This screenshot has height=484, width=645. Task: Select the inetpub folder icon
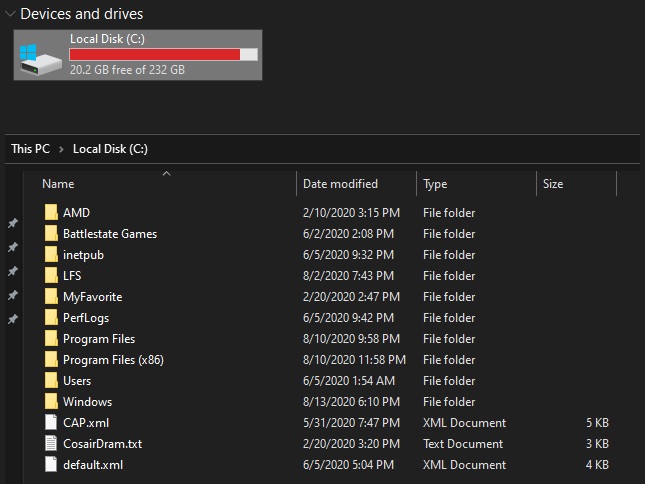click(x=51, y=255)
